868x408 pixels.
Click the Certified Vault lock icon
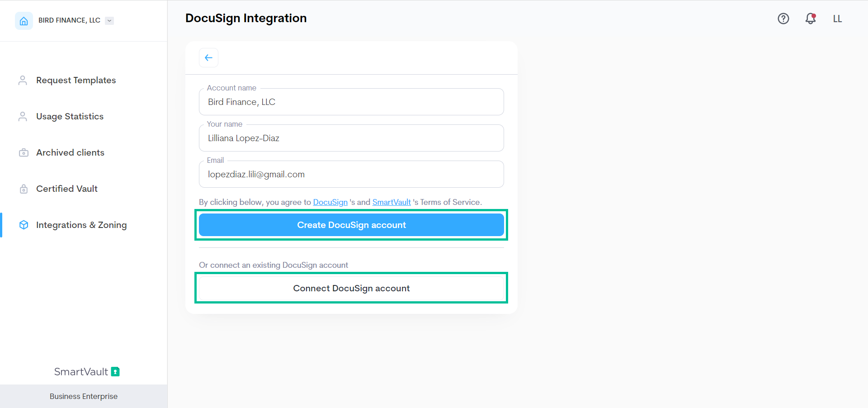click(x=24, y=189)
